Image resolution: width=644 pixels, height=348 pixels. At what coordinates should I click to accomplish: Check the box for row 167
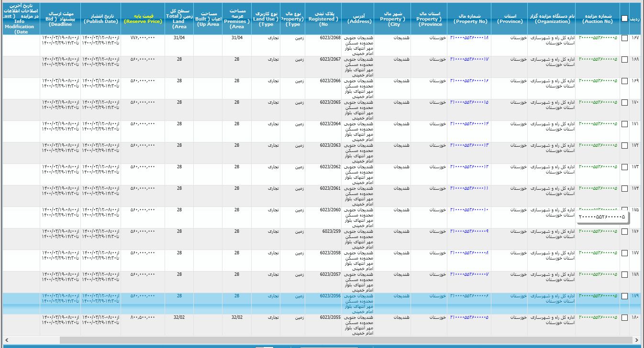[624, 38]
